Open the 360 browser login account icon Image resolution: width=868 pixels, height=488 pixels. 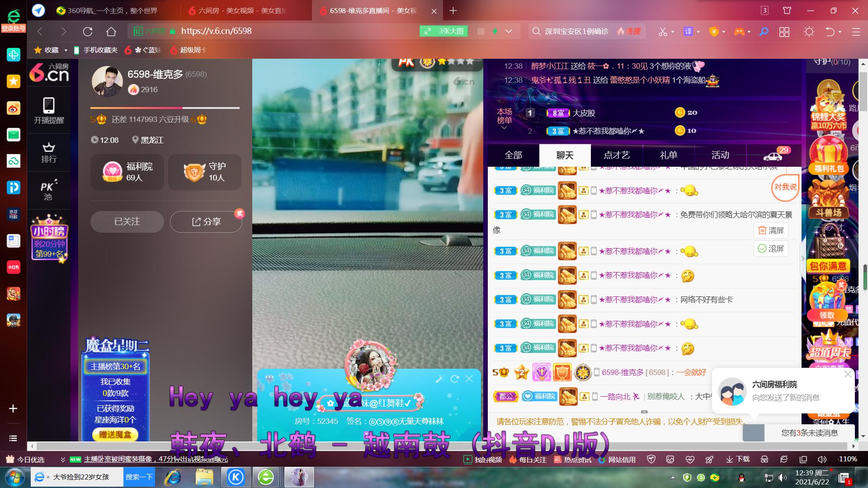[x=14, y=21]
